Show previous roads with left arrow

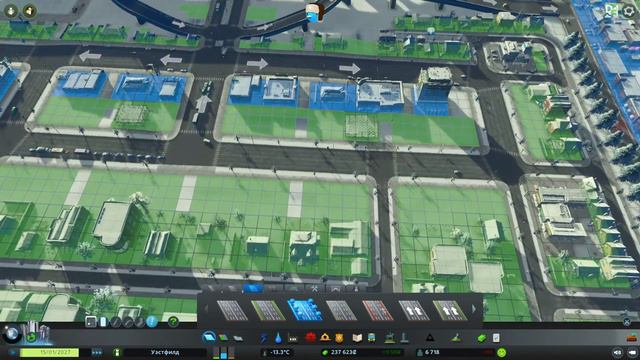[x=206, y=309]
